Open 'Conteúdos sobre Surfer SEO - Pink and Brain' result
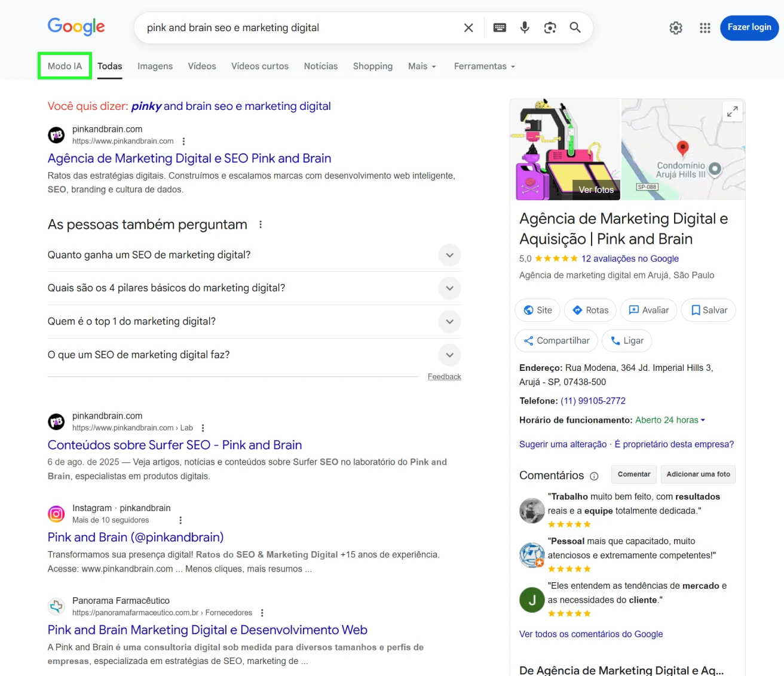 174,445
